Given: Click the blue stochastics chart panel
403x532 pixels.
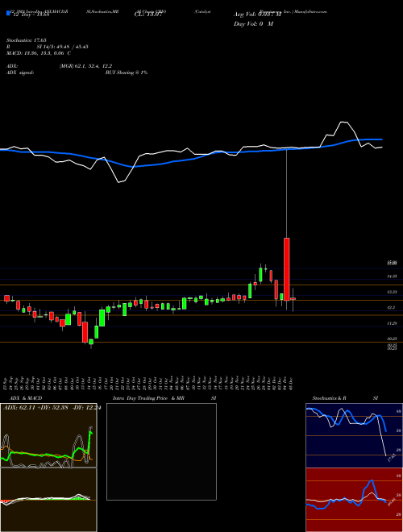Looking at the screenshot, I should [354, 435].
